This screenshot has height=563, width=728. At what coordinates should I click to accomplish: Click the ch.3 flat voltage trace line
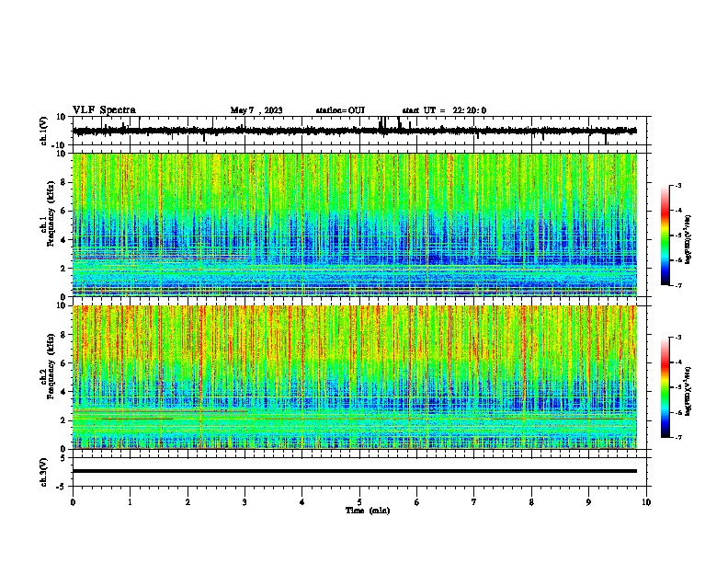(x=355, y=471)
